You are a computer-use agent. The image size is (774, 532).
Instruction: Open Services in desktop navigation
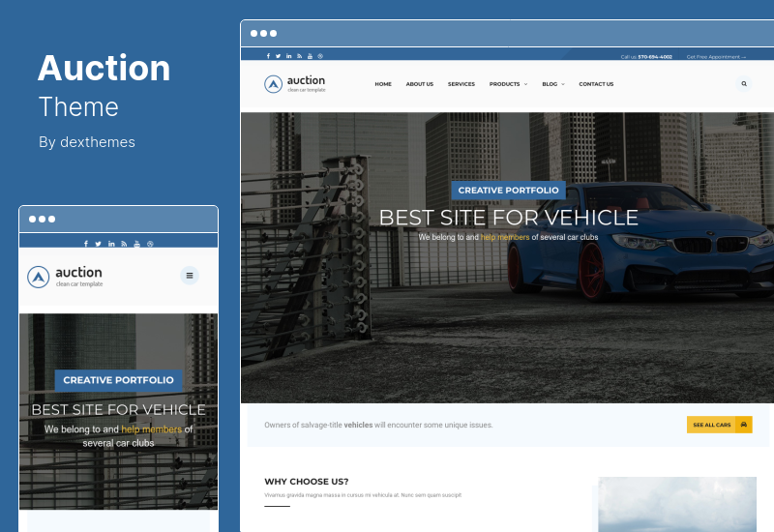(x=461, y=84)
